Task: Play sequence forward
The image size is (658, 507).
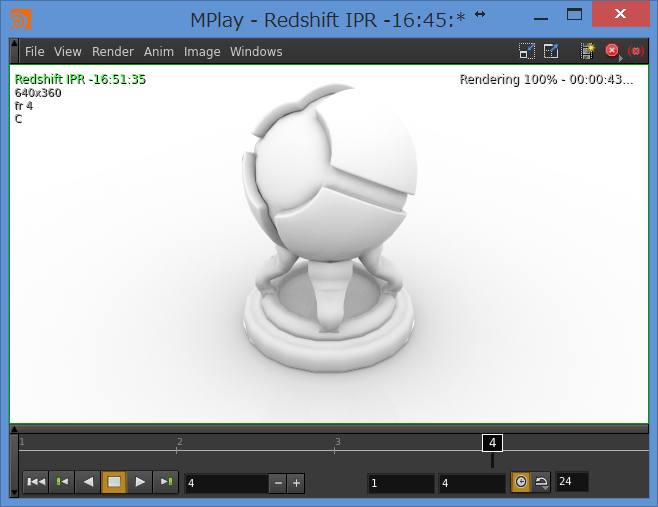Action: point(140,482)
